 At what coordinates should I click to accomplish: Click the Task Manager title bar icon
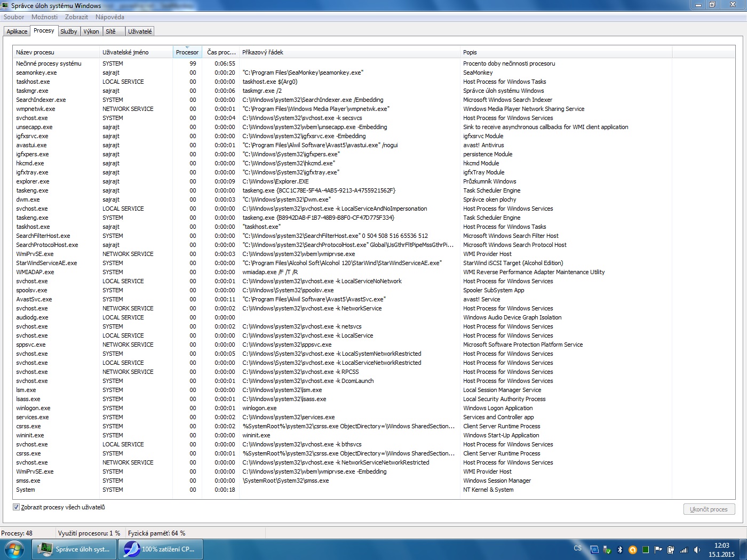(5, 5)
